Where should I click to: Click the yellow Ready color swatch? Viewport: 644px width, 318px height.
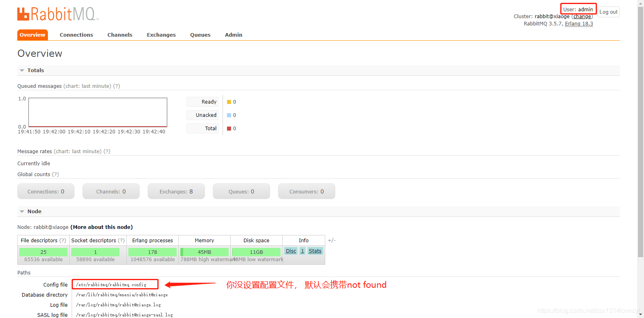(229, 102)
